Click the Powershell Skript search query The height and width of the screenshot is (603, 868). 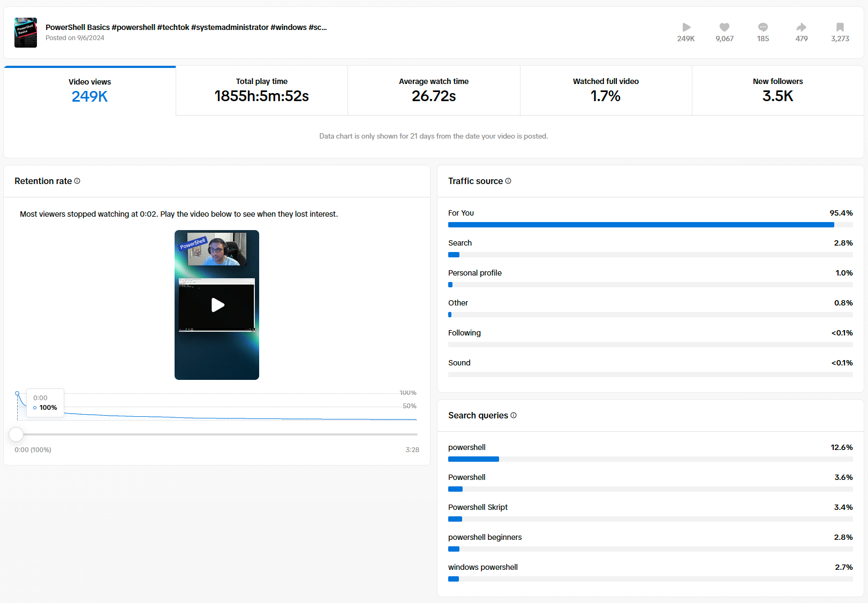click(x=478, y=507)
